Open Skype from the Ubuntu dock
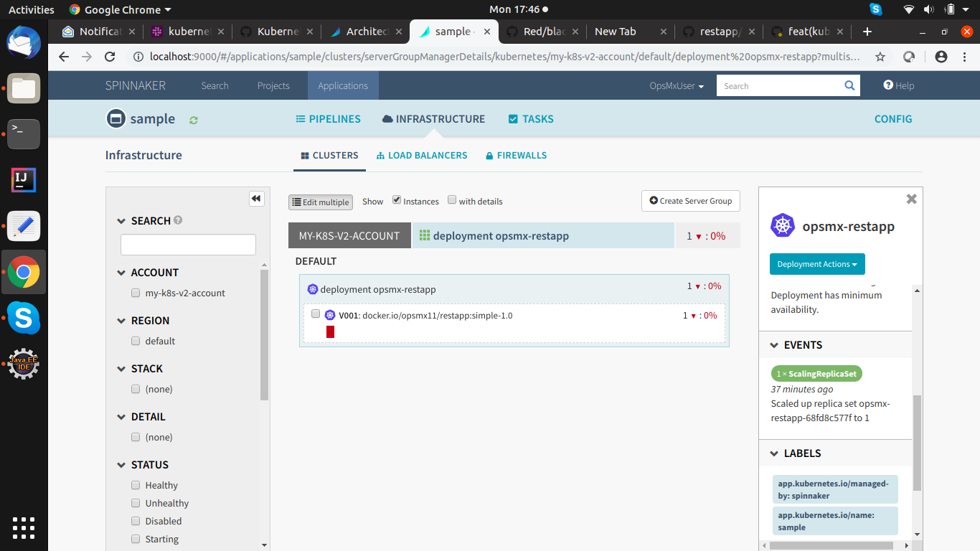Viewport: 980px width, 551px height. click(24, 318)
